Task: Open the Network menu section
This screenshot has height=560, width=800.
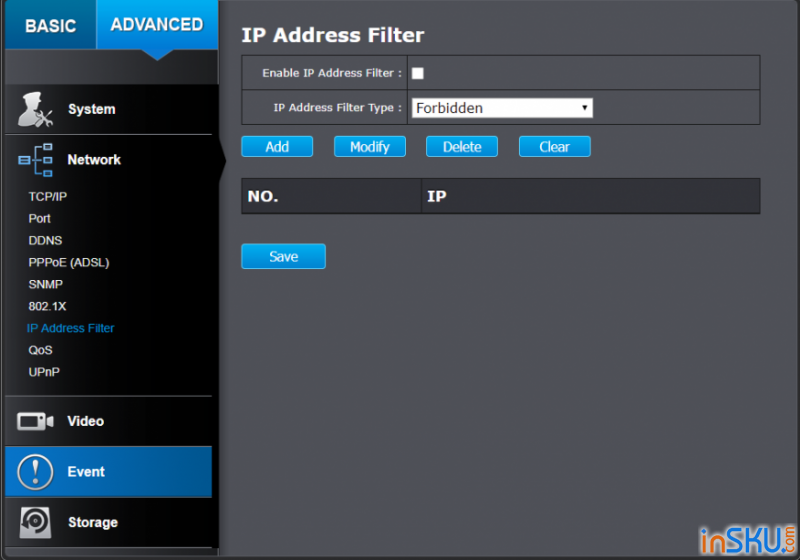Action: pyautogui.click(x=108, y=160)
